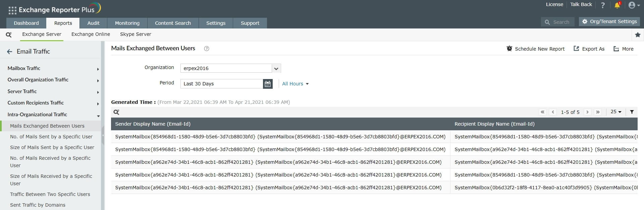Click the Schedule New Report alarm icon
The height and width of the screenshot is (210, 644).
click(x=509, y=49)
